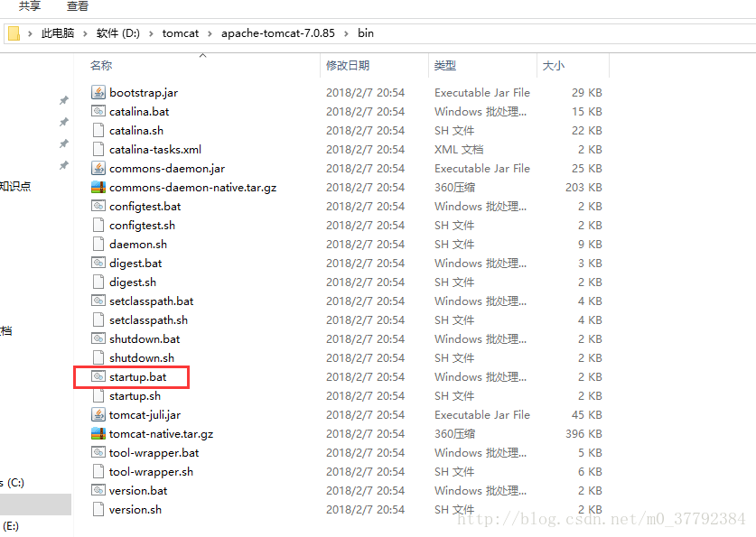Click the 396 KB size cell
Image resolution: width=756 pixels, height=537 pixels.
pyautogui.click(x=583, y=433)
